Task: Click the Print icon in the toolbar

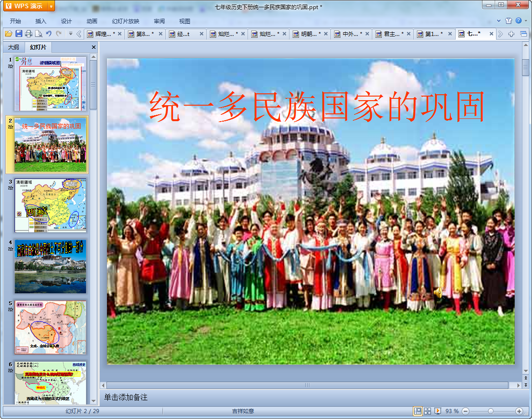Action: click(29, 34)
